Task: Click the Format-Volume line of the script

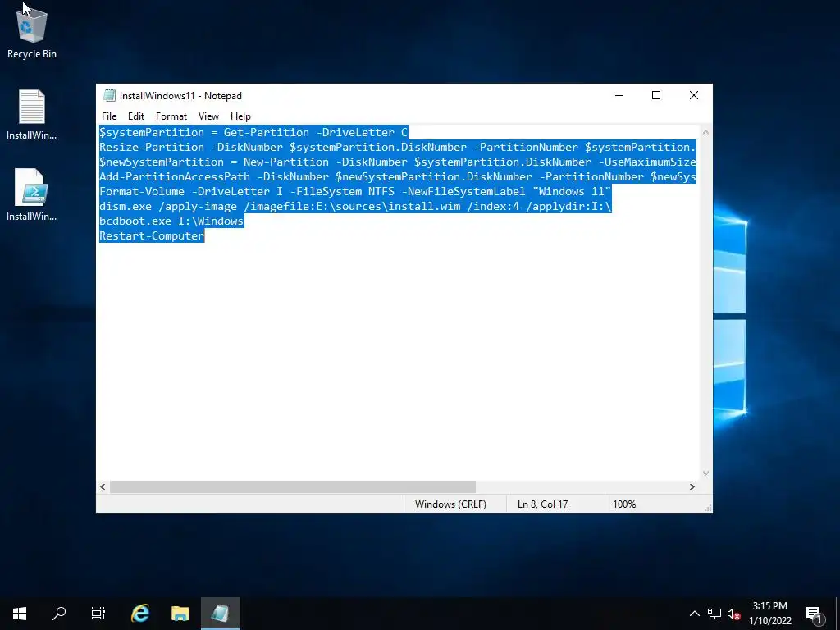Action: pyautogui.click(x=355, y=191)
